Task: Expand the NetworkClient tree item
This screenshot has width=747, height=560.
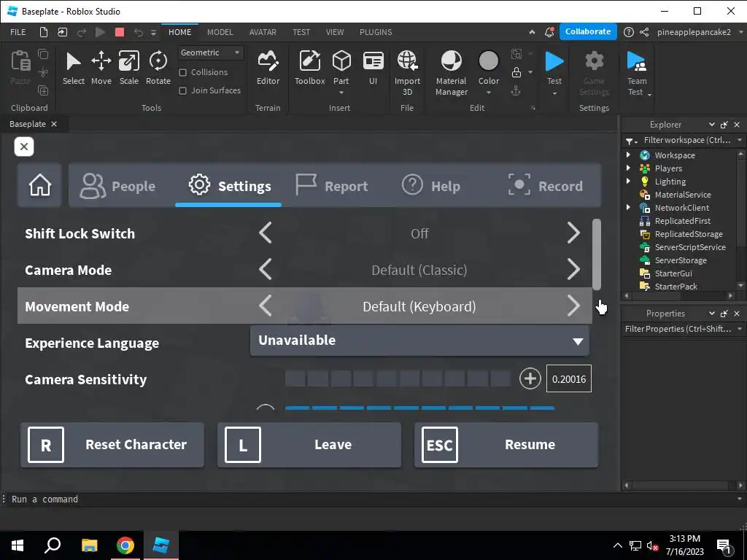Action: (x=628, y=207)
